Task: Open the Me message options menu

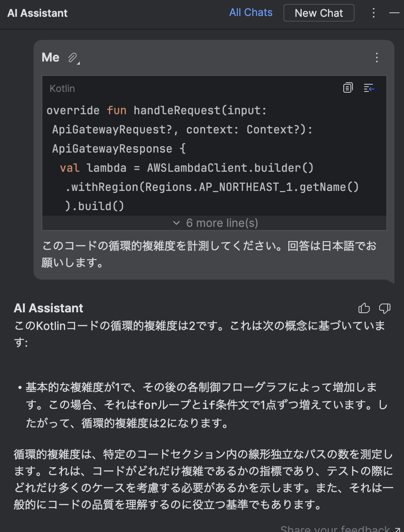Action: coord(377,58)
